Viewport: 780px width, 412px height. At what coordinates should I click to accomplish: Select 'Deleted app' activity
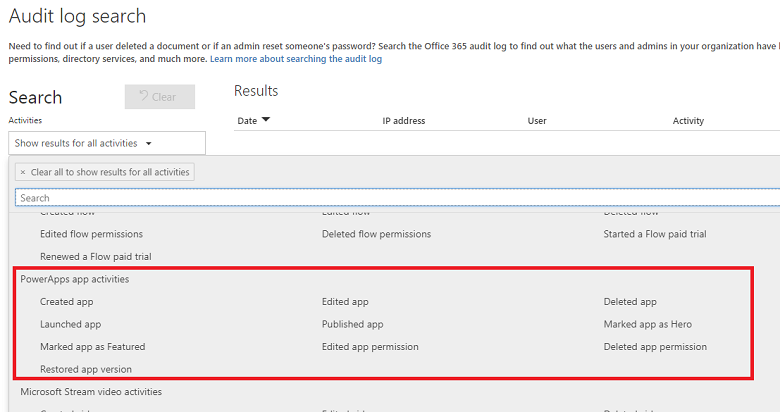click(630, 302)
